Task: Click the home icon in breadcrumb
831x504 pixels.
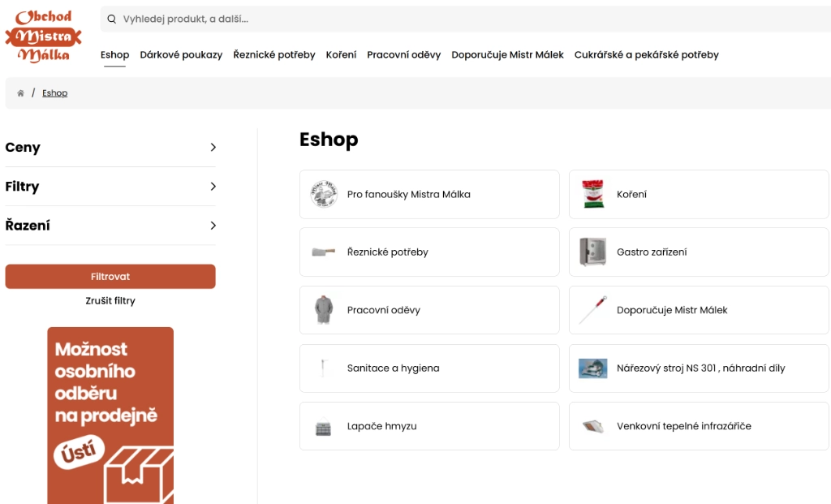Action: [20, 93]
